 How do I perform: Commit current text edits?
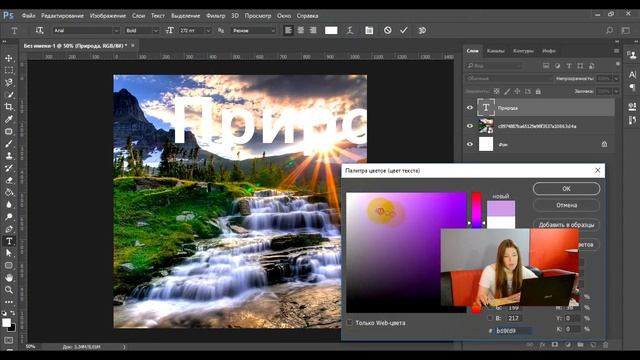404,30
